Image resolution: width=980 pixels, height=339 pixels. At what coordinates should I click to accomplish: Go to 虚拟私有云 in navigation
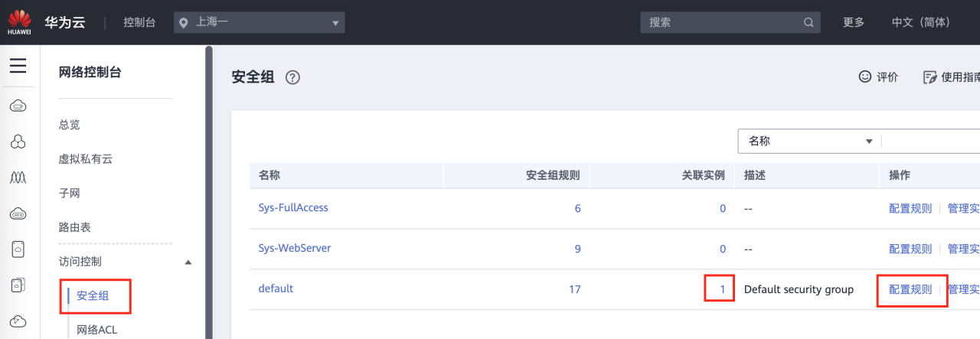point(86,159)
